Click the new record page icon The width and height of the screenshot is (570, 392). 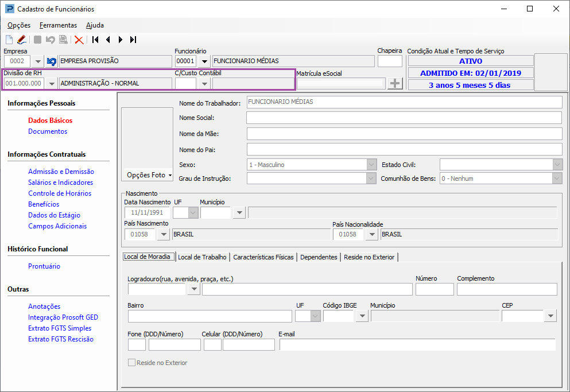9,39
